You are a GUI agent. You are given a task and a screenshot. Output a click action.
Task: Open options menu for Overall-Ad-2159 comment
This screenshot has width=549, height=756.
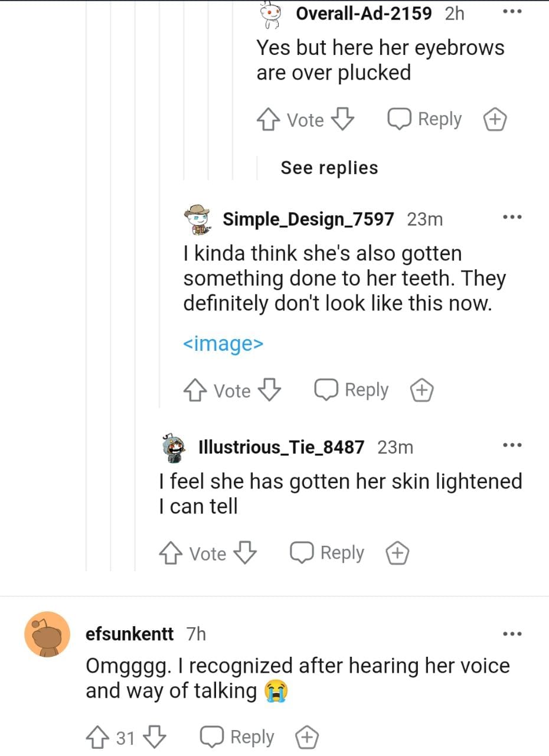pyautogui.click(x=512, y=11)
